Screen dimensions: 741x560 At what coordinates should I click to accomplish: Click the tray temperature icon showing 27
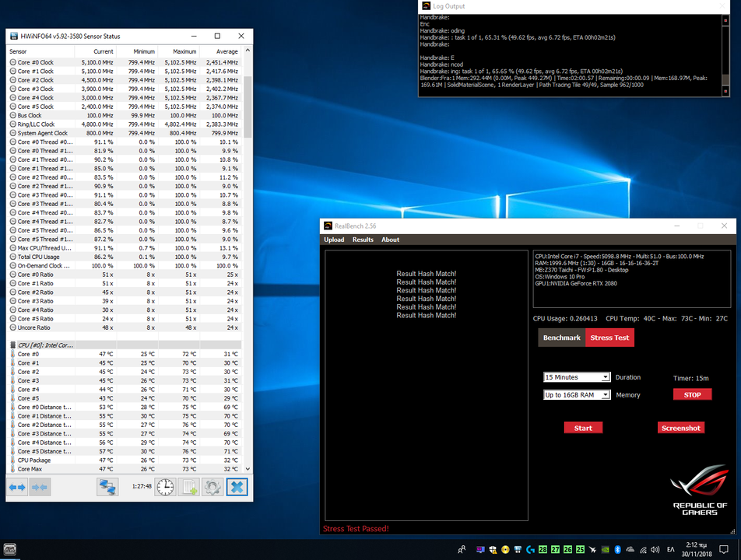point(555,550)
